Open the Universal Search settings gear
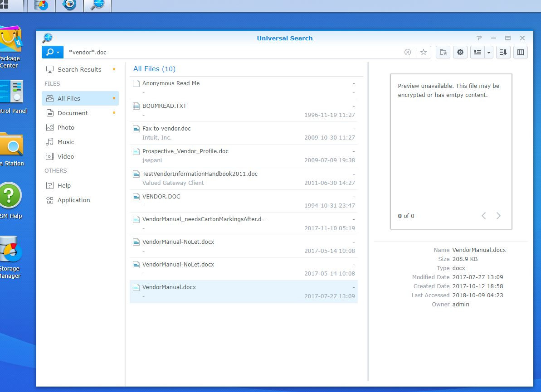The height and width of the screenshot is (392, 541). [x=460, y=52]
